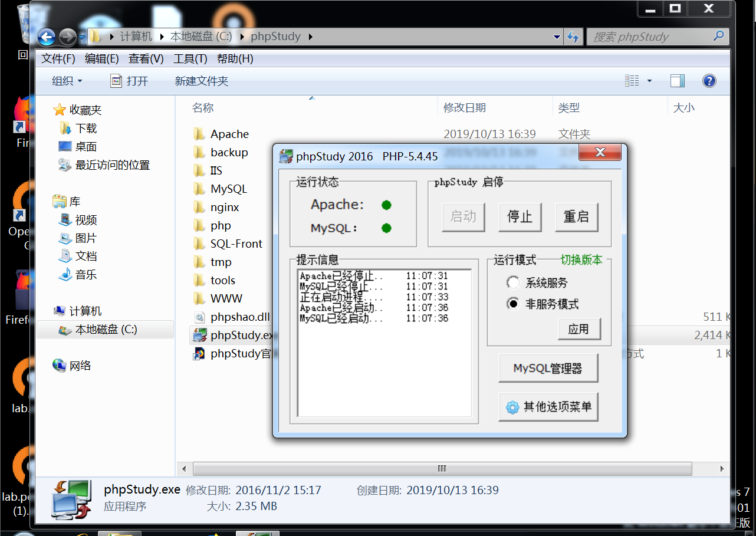Expand the arrow after phpStudy in breadcrumb

click(310, 37)
